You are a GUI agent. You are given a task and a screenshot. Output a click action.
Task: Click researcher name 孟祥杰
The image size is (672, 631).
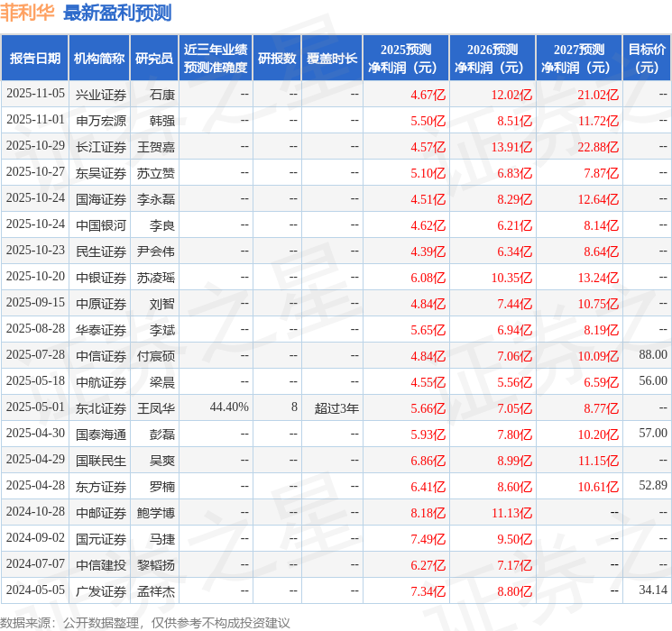click(x=155, y=590)
